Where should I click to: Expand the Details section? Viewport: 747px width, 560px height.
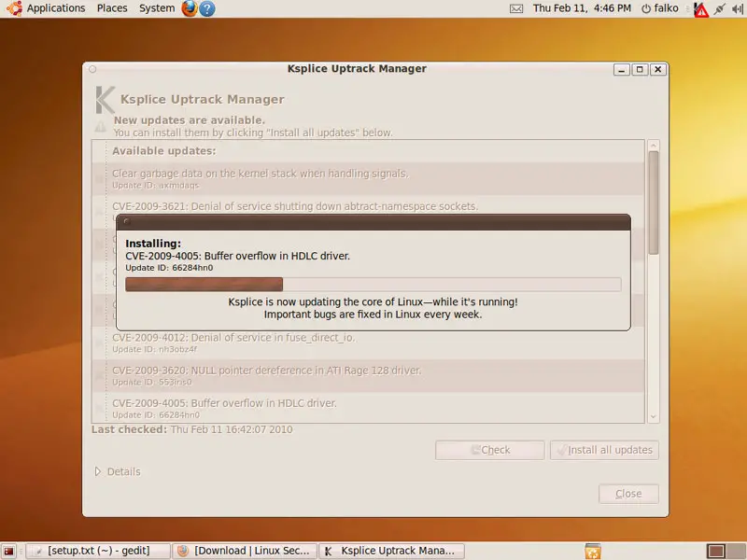pyautogui.click(x=118, y=471)
